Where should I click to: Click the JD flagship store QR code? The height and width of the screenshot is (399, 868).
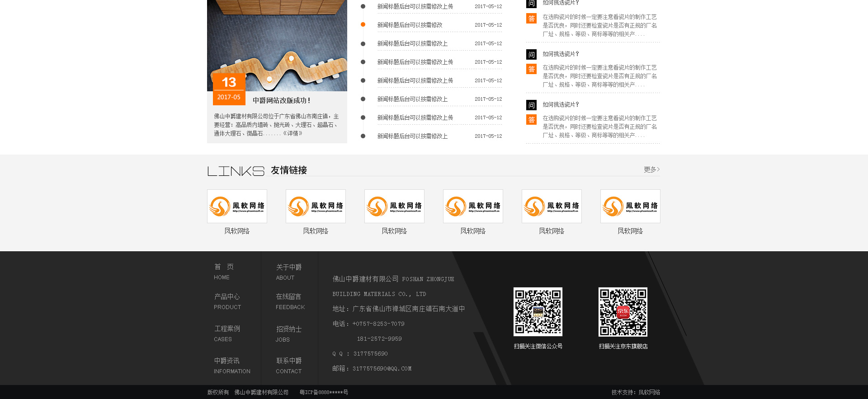click(x=623, y=312)
